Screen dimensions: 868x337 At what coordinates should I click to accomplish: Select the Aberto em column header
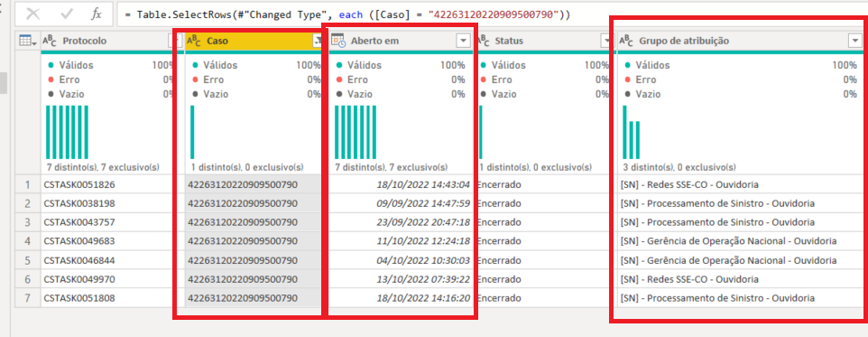click(x=374, y=41)
